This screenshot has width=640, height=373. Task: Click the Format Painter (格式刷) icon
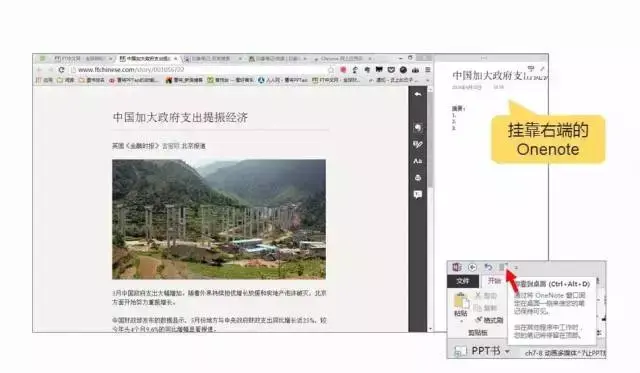click(x=479, y=320)
